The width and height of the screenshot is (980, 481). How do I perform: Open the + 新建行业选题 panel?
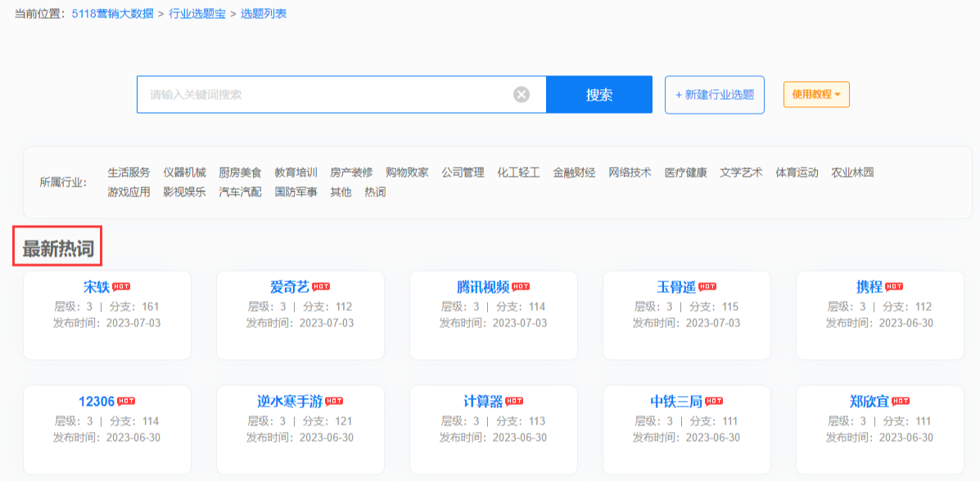(x=714, y=94)
